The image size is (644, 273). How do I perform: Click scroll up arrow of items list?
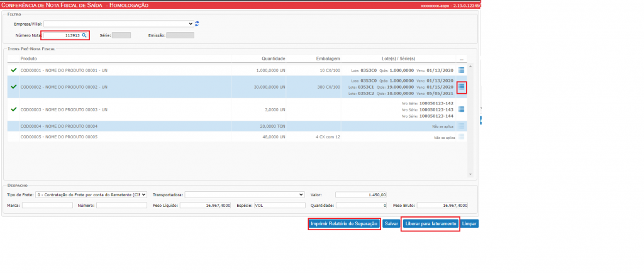point(470,67)
